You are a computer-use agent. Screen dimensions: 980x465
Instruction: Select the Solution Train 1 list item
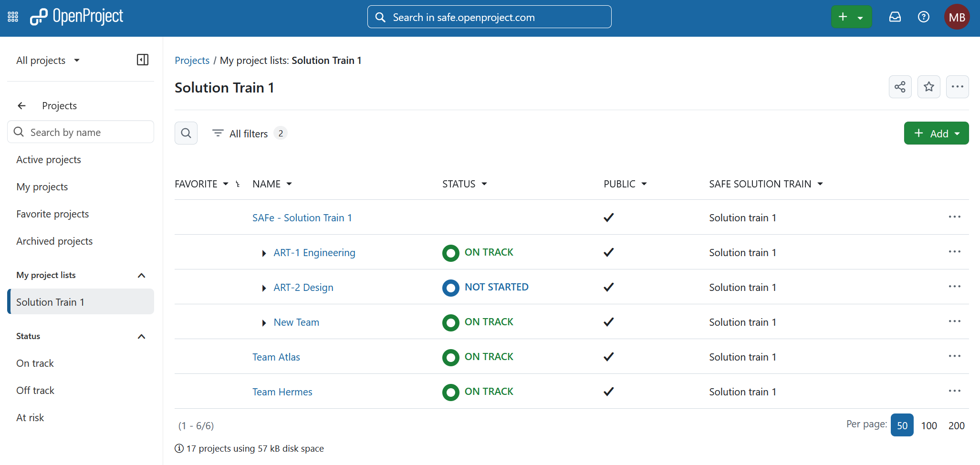[81, 301]
